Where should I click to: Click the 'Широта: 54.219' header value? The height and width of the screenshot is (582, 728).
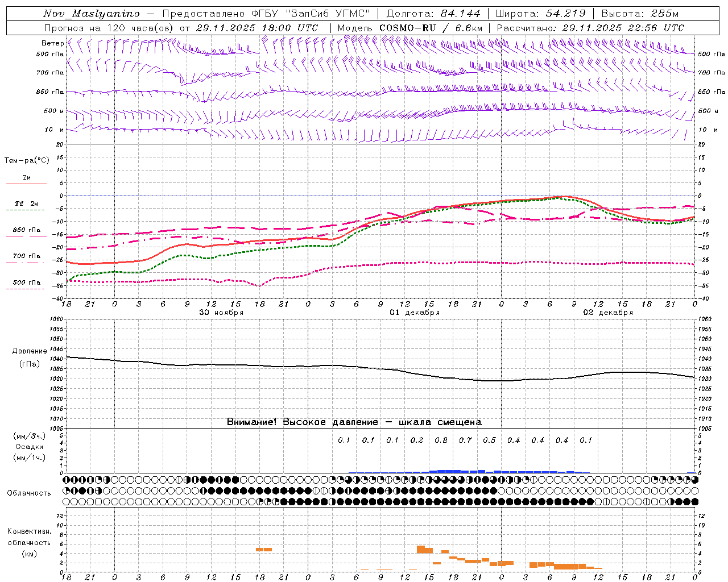[540, 14]
